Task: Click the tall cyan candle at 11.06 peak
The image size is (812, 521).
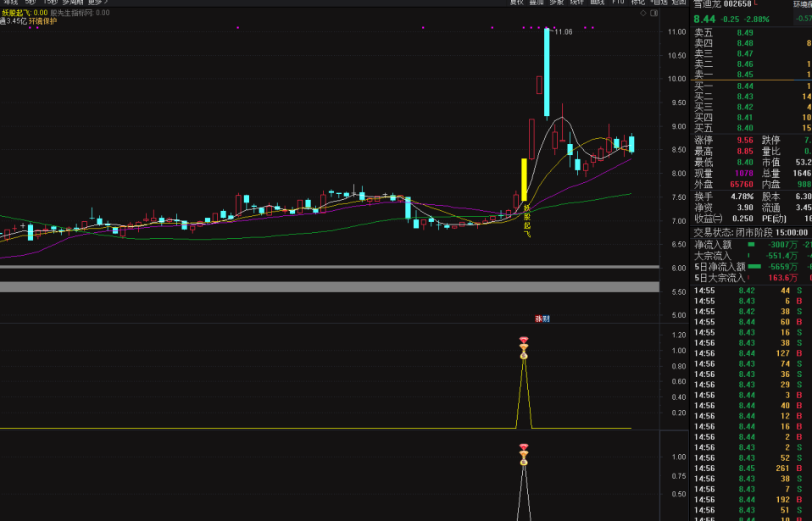Action: (x=547, y=73)
